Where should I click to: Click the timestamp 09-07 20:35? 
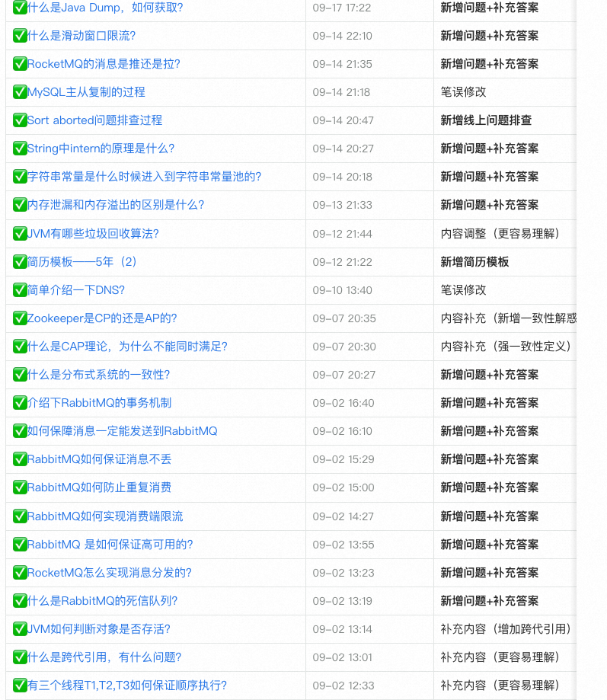tap(344, 318)
